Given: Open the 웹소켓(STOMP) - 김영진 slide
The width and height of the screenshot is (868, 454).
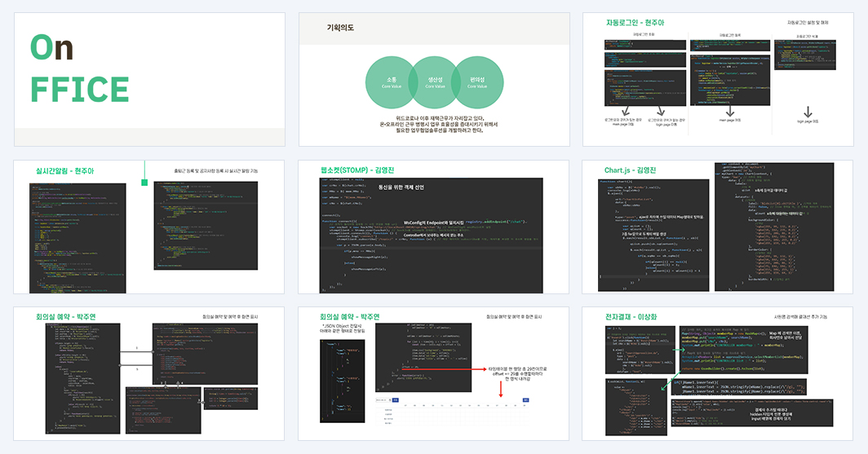Looking at the screenshot, I should coord(433,227).
